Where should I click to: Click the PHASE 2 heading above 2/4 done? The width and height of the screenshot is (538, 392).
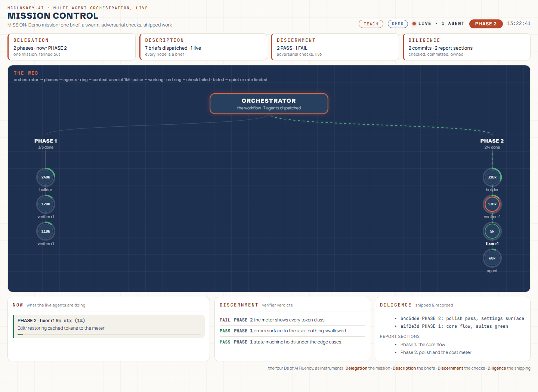coord(492,141)
